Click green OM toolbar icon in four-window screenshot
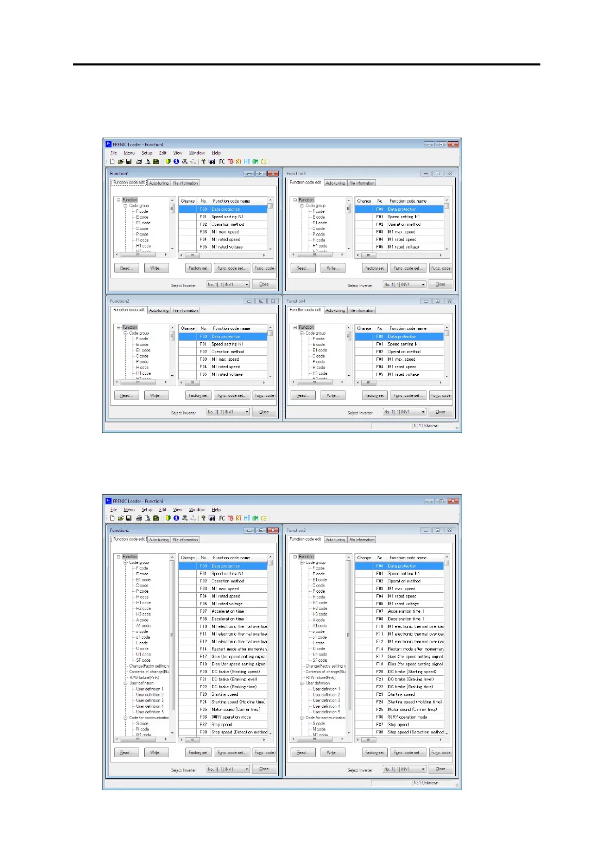The height and width of the screenshot is (868, 613). (255, 161)
